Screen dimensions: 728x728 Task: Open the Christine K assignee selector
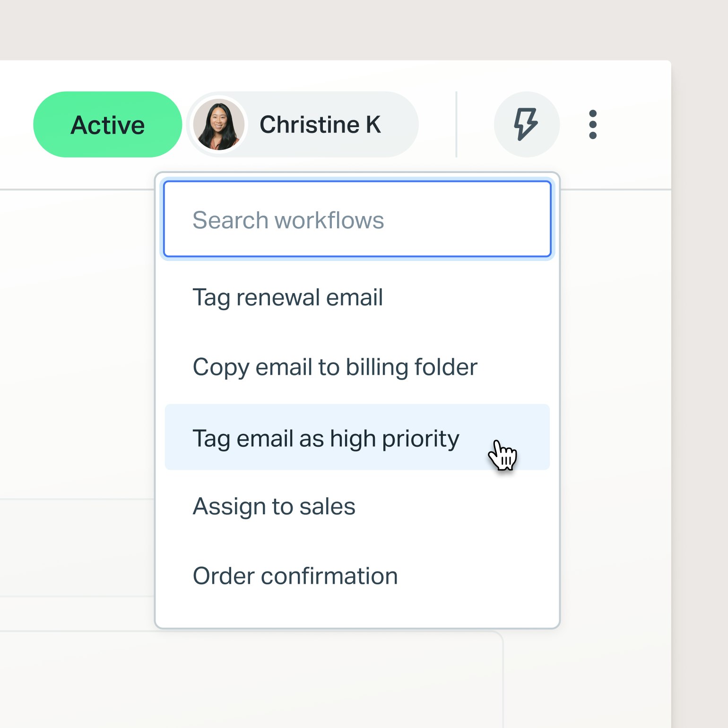click(x=303, y=124)
